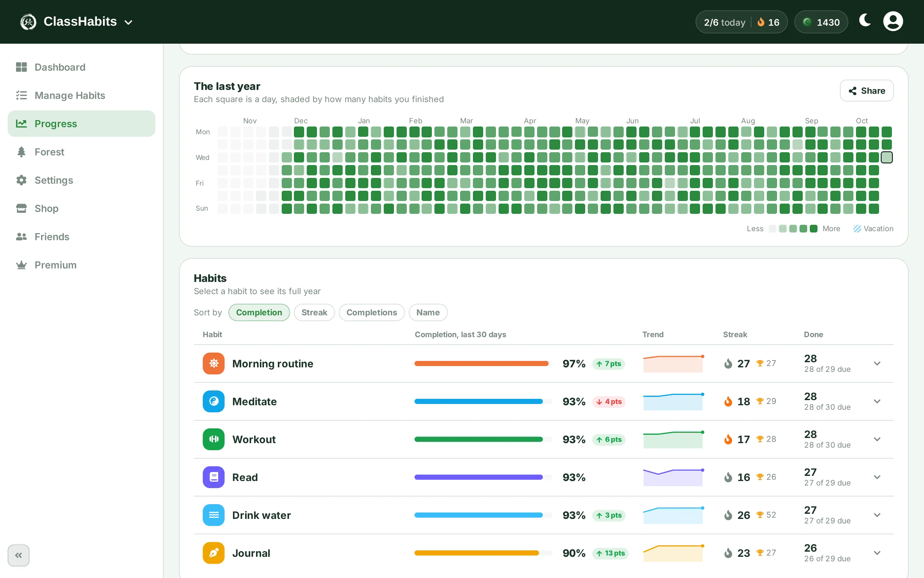Click the Morning routine sun icon
Image resolution: width=924 pixels, height=578 pixels.
pos(213,363)
